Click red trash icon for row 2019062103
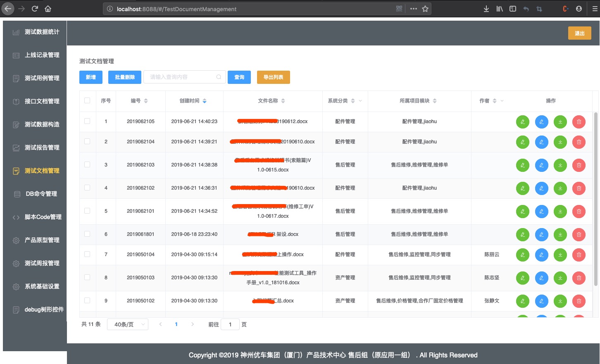 579,165
